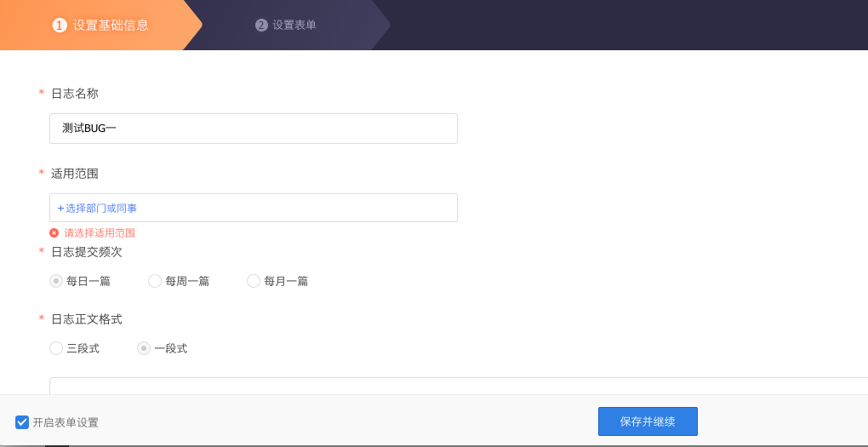Screen dimensions: 868x447
Task: Click the step number 2 circle icon
Action: pos(261,25)
